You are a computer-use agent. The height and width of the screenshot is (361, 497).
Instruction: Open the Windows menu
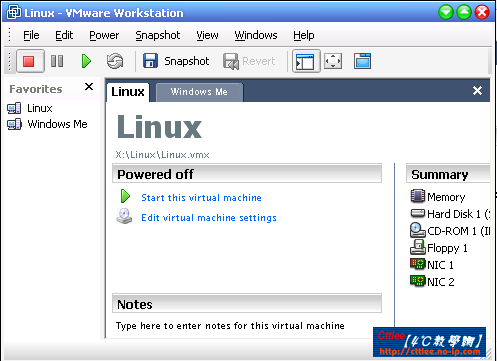(x=256, y=35)
